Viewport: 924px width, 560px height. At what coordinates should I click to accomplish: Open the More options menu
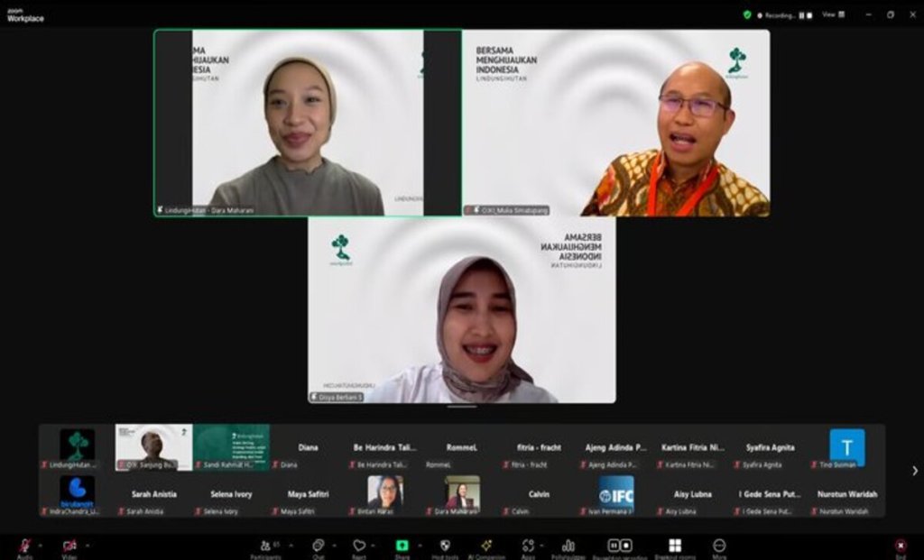tap(717, 546)
